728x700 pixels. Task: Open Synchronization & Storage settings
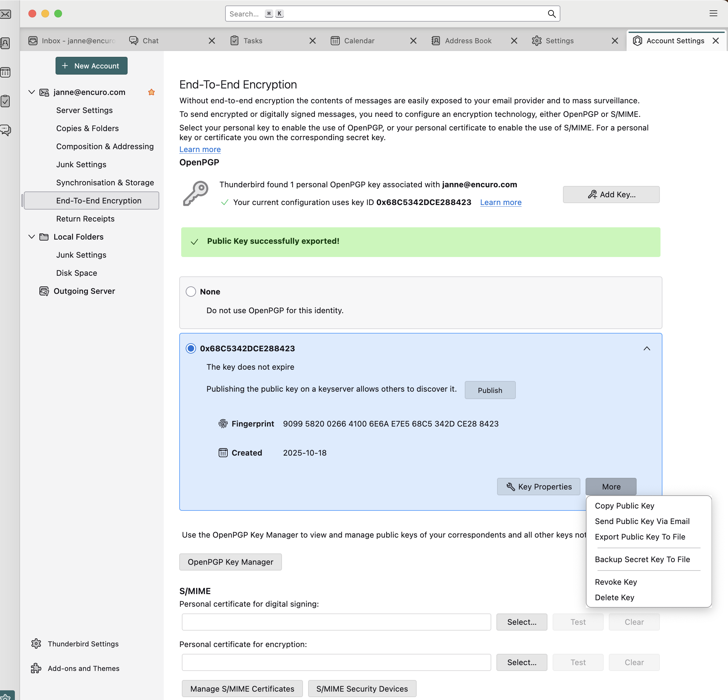pyautogui.click(x=91, y=183)
